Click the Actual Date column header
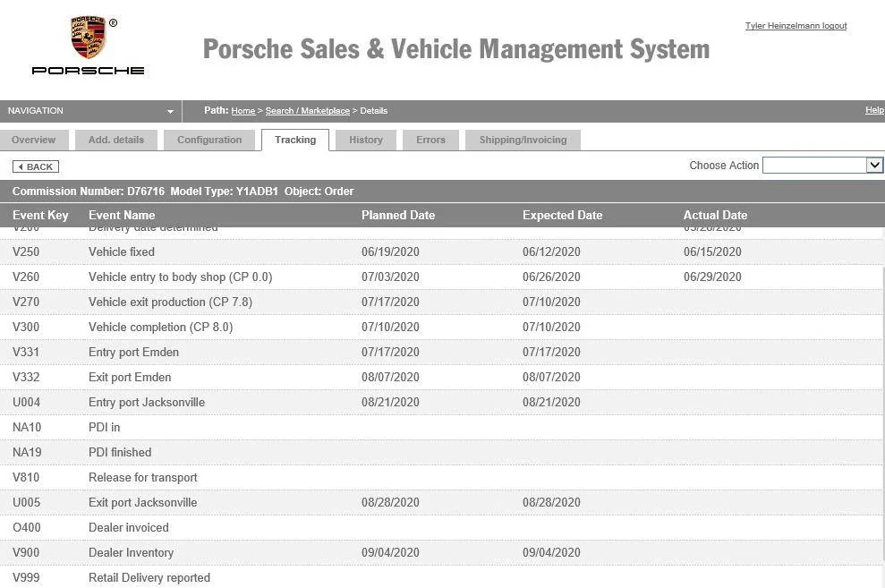This screenshot has height=588, width=885. (716, 215)
